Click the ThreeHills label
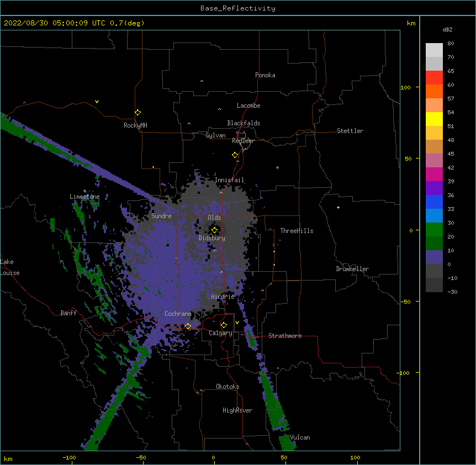Image resolution: width=476 pixels, height=465 pixels. (x=297, y=231)
